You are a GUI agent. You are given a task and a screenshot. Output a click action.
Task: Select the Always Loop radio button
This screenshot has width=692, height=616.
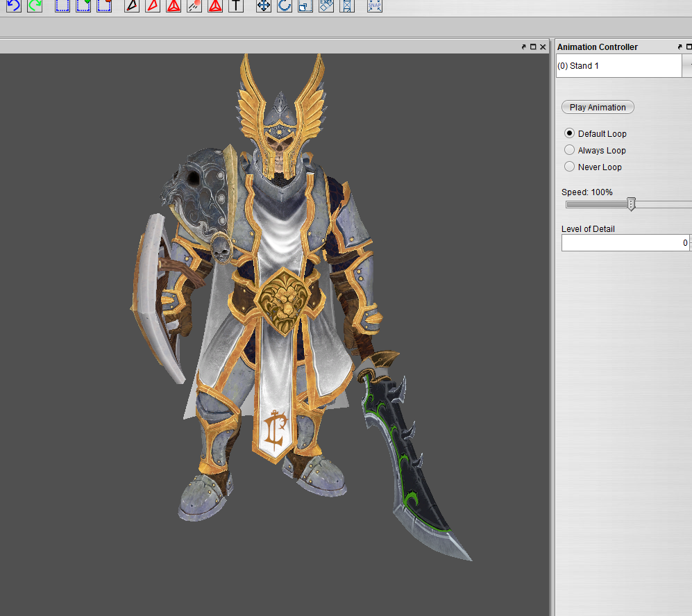pyautogui.click(x=570, y=150)
